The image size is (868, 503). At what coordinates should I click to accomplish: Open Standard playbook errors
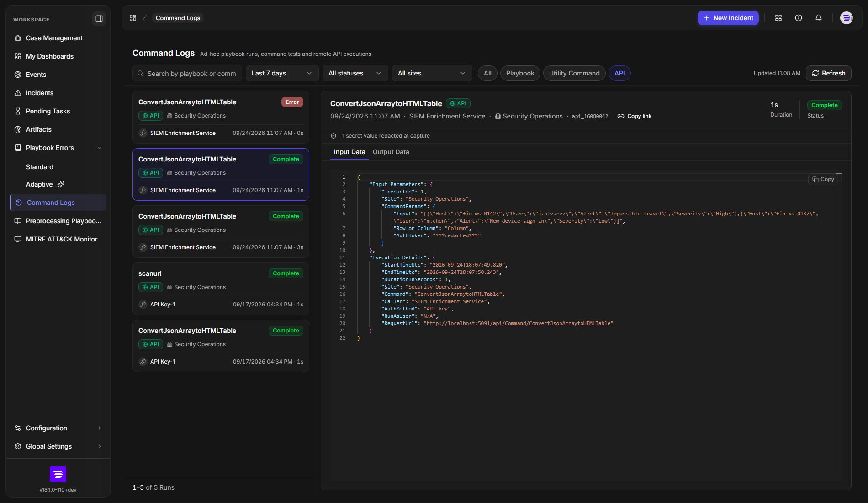click(40, 167)
